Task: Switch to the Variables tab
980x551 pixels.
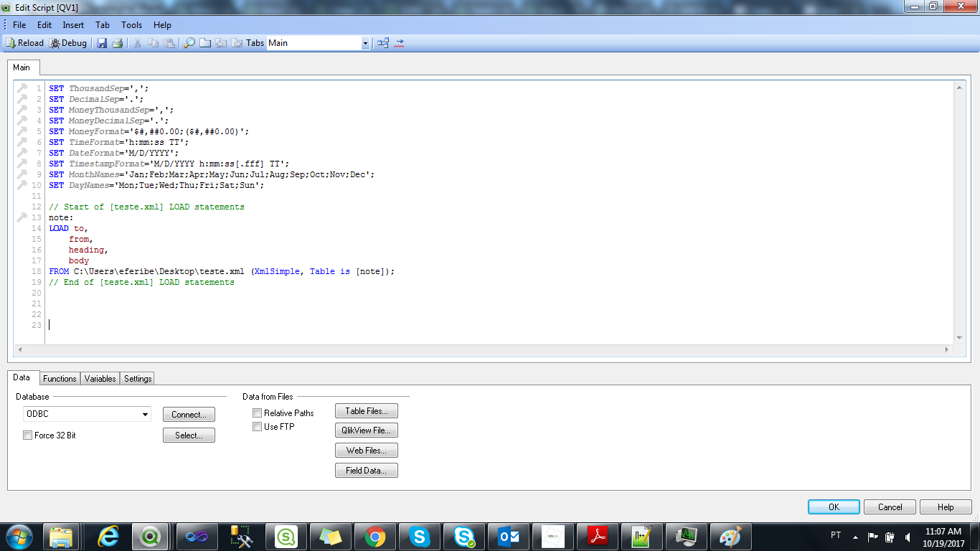Action: (100, 379)
